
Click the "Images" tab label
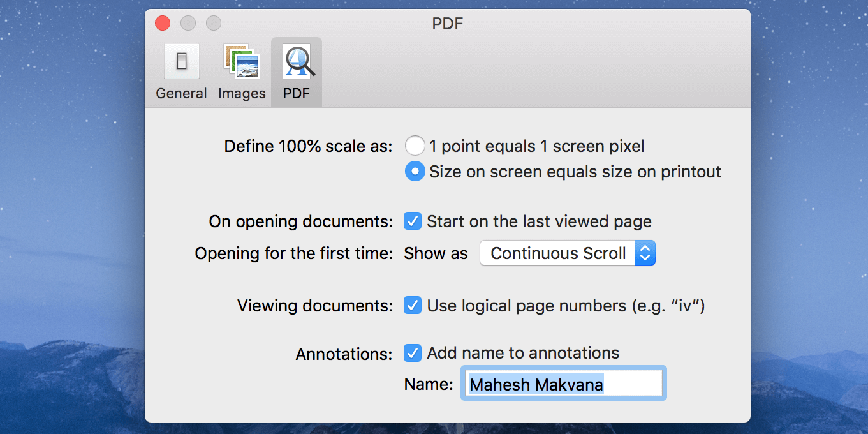[x=242, y=93]
